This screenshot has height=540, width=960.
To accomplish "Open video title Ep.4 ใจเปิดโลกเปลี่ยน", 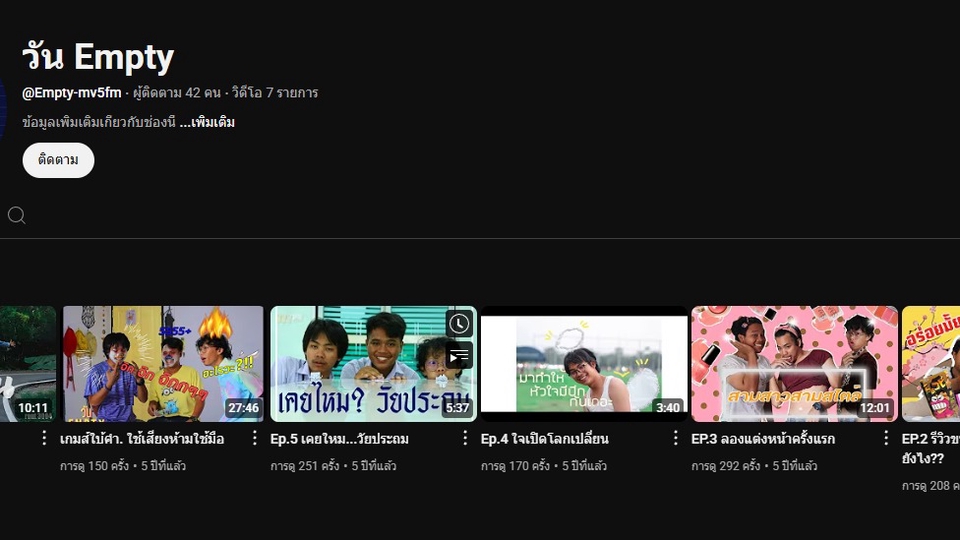I will [x=545, y=439].
